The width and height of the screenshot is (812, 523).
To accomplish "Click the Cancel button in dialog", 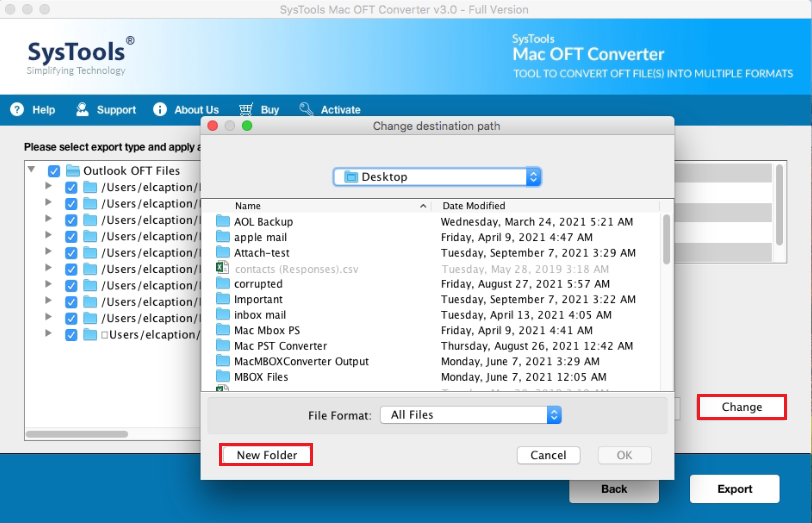I will (x=548, y=455).
